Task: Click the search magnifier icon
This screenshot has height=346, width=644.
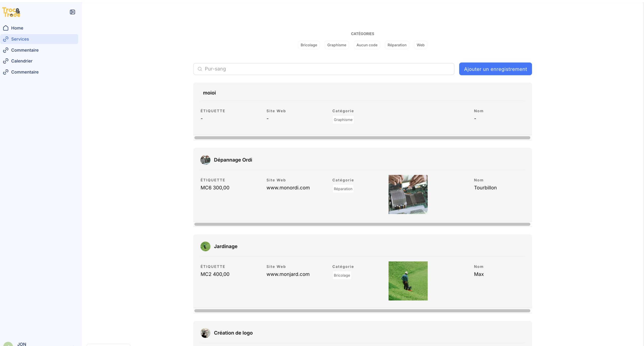Action: coord(200,69)
